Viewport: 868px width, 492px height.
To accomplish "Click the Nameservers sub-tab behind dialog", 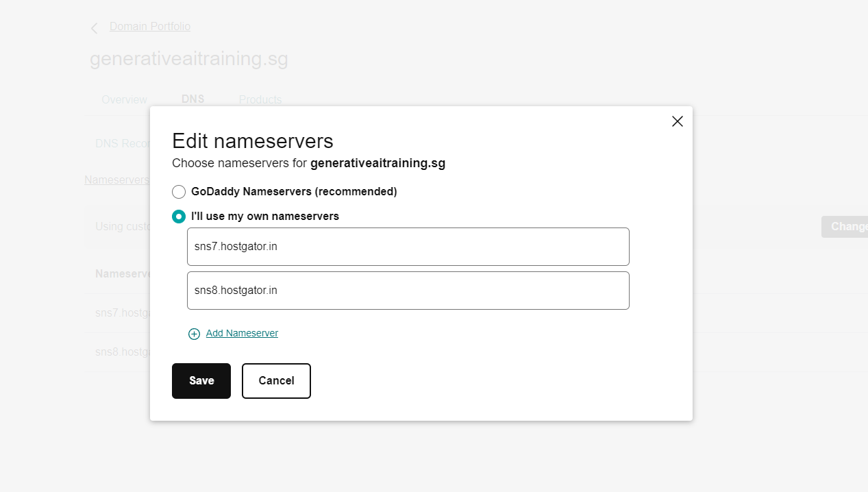I will click(x=116, y=180).
